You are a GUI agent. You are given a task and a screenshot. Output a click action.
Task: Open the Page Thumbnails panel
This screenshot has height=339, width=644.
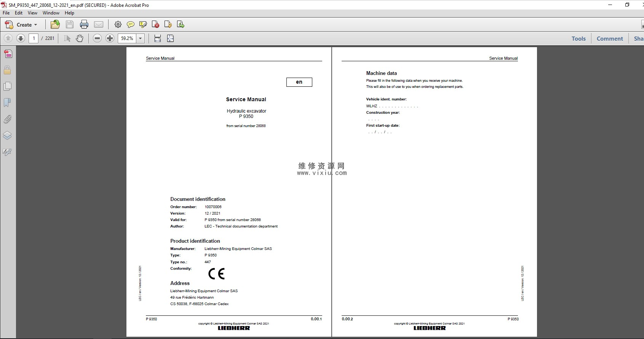pos(7,86)
